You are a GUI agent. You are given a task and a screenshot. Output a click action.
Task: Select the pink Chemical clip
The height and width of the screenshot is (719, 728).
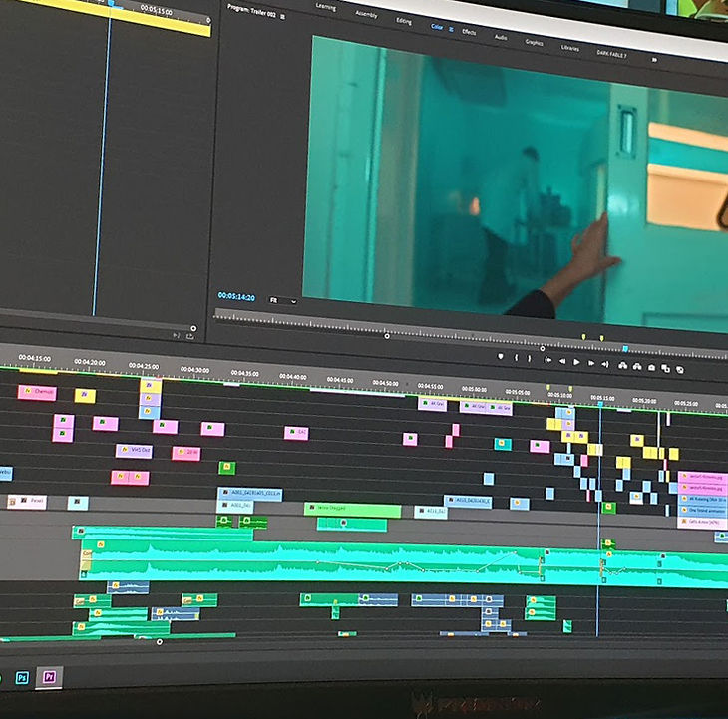click(37, 393)
